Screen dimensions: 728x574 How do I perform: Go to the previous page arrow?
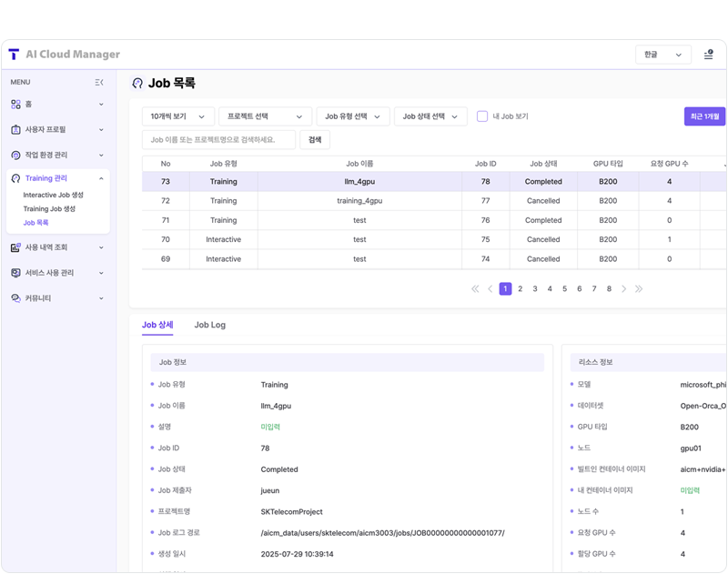click(x=490, y=289)
